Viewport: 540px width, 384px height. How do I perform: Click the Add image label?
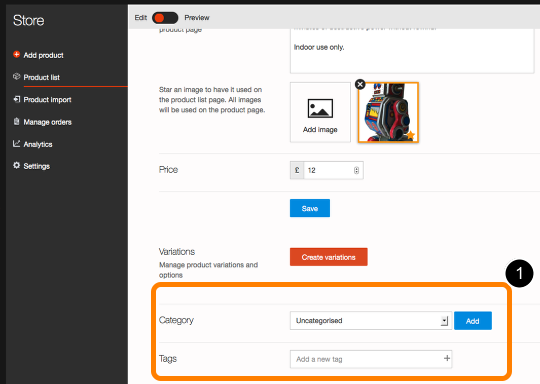[x=320, y=129]
